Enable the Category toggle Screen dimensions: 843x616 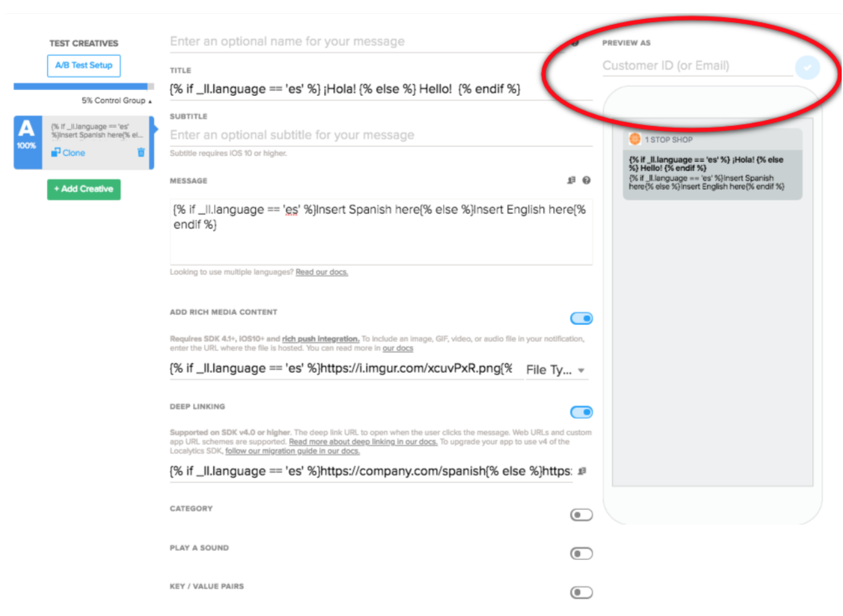click(581, 515)
